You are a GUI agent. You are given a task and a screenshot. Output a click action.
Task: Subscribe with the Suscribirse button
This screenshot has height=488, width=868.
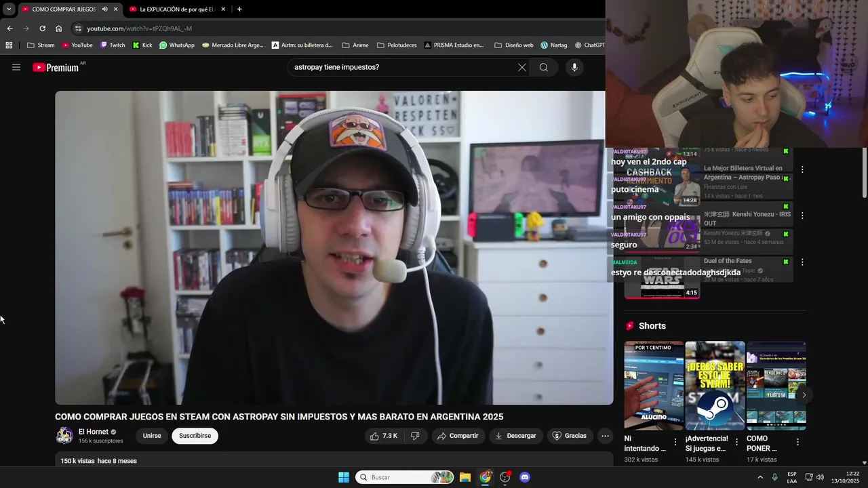coord(195,436)
